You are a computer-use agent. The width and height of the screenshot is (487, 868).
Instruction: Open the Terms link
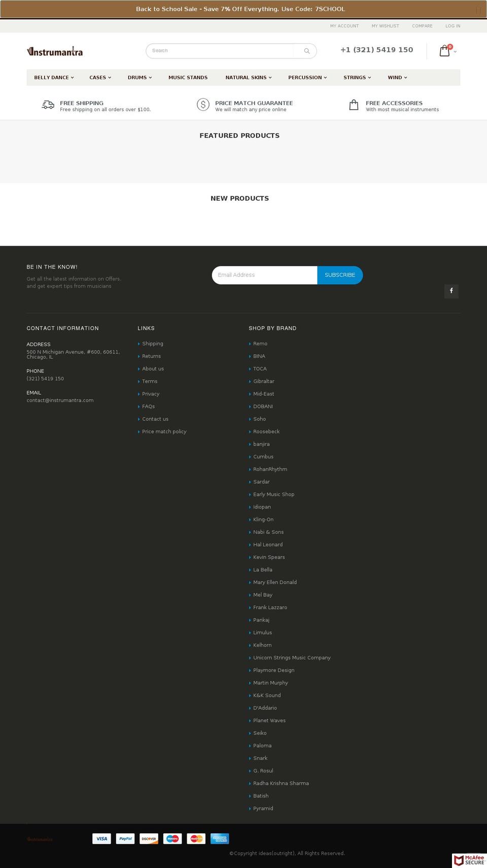click(x=150, y=381)
